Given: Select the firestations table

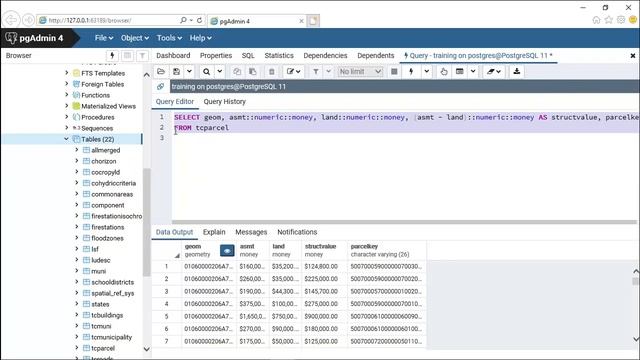Looking at the screenshot, I should (x=107, y=227).
